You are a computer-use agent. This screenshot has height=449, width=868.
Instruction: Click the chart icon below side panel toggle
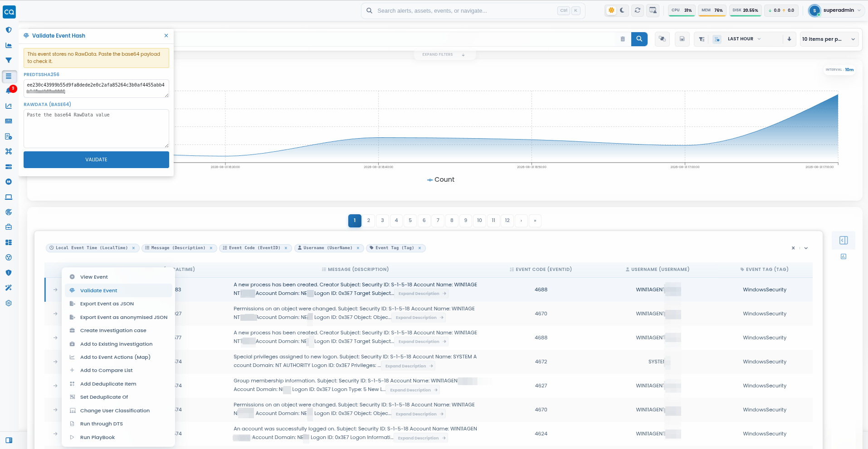(x=844, y=256)
